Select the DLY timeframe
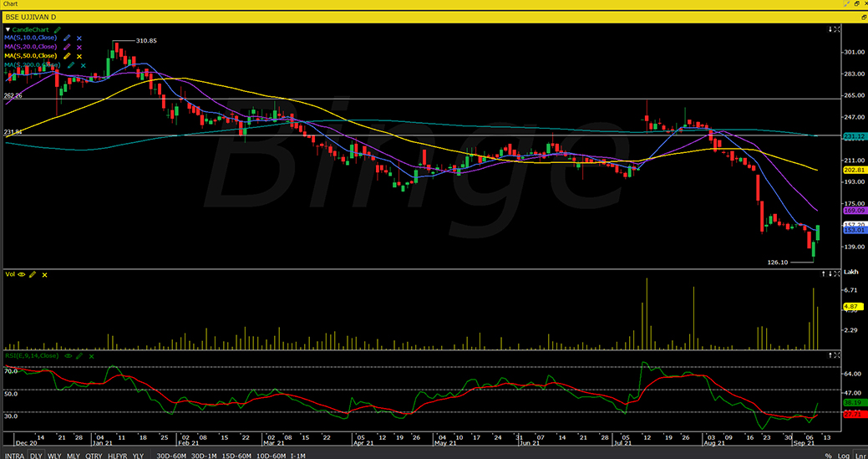This screenshot has height=459, width=868. (x=36, y=455)
